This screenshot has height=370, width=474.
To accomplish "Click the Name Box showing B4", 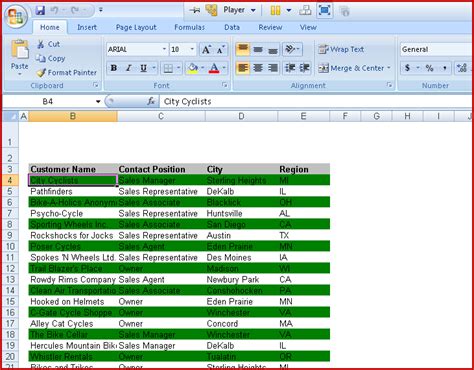I will [x=48, y=101].
